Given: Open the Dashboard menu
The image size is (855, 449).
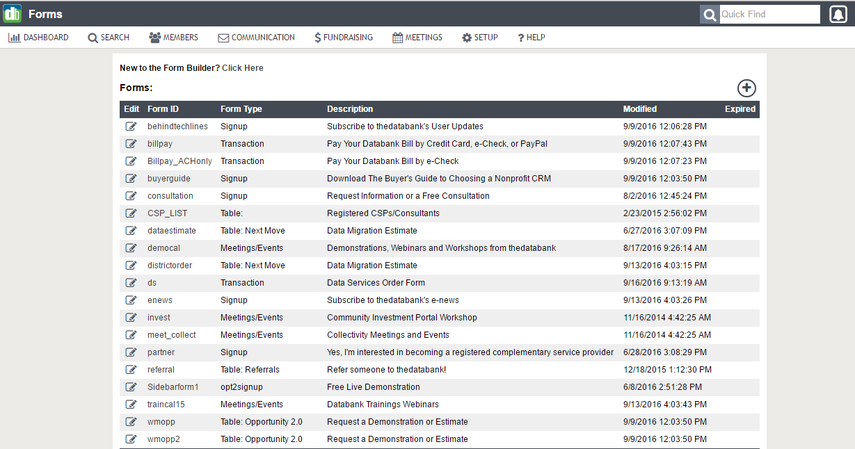Looking at the screenshot, I should tap(38, 38).
